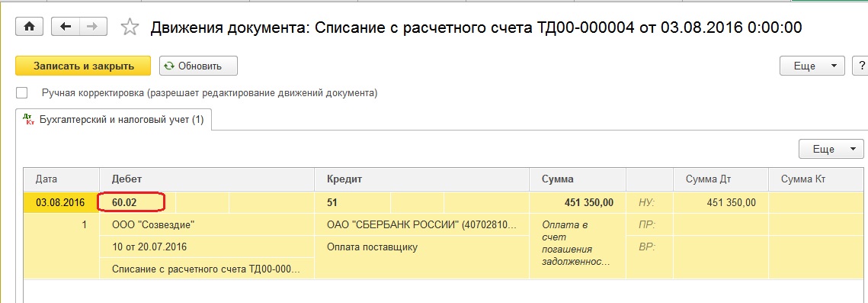868x303 pixels.
Task: Select the credit account 51 cell
Action: click(352, 203)
